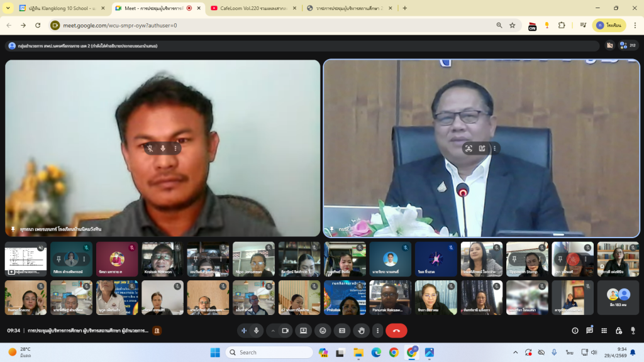The image size is (644, 362).
Task: Open chat with everyone icon
Action: coord(589,331)
